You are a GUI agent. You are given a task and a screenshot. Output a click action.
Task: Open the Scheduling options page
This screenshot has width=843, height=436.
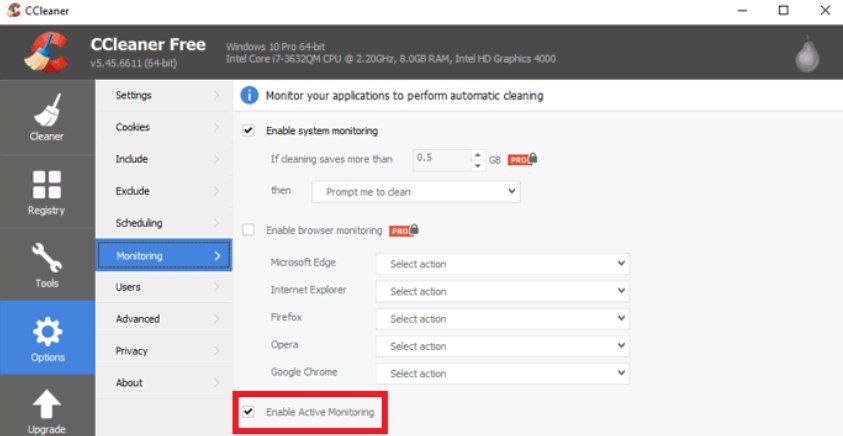[x=164, y=223]
